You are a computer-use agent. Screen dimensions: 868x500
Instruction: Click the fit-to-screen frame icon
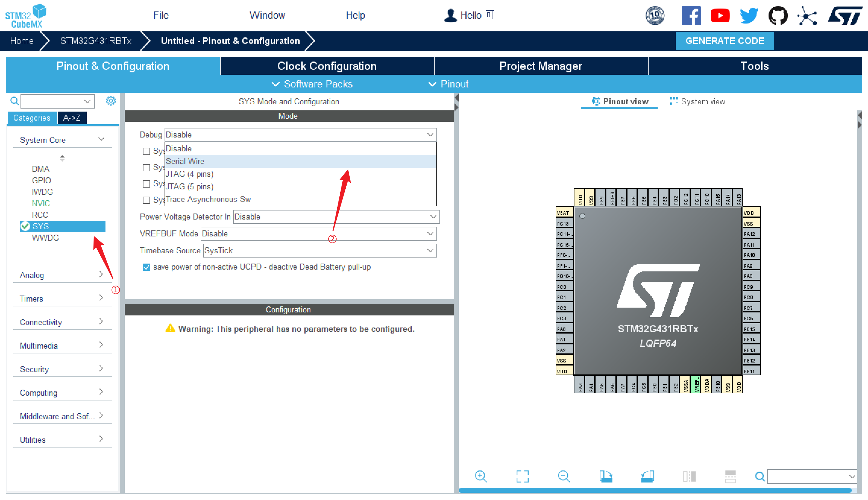point(522,476)
